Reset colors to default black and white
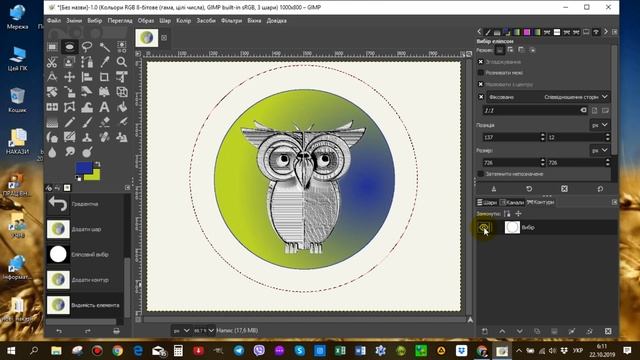This screenshot has height=360, width=640. click(78, 178)
